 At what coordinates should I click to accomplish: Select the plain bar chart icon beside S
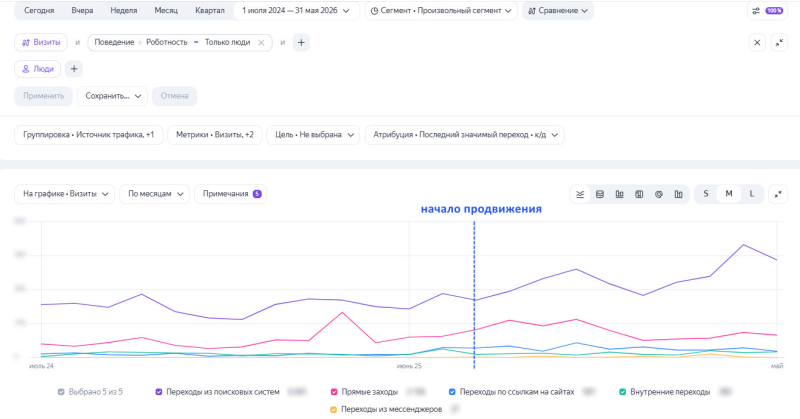pos(679,194)
